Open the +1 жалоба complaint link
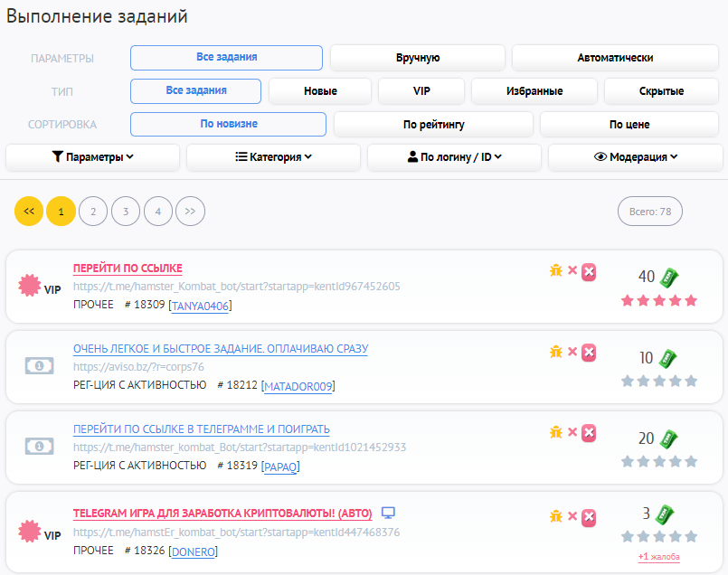This screenshot has width=728, height=575. click(658, 557)
